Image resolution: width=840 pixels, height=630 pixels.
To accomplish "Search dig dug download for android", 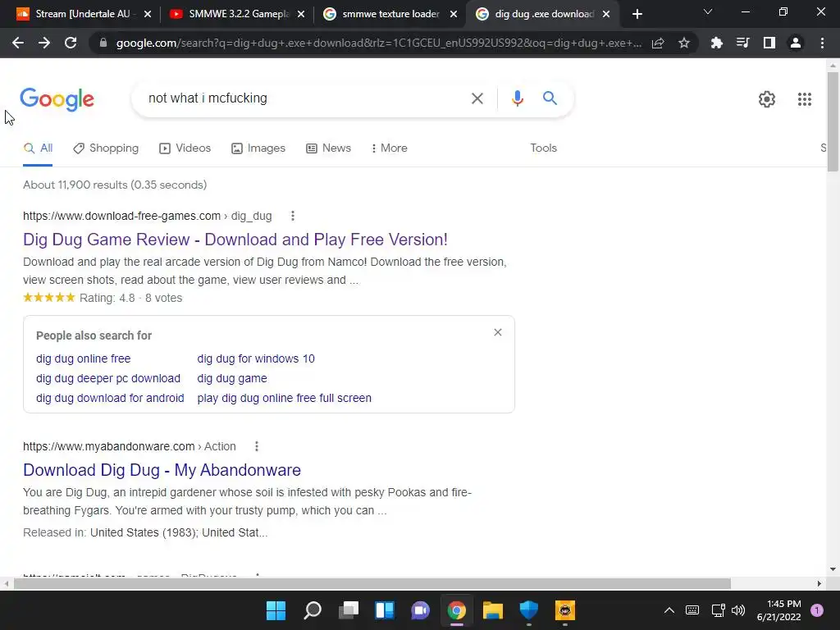I will pos(110,398).
